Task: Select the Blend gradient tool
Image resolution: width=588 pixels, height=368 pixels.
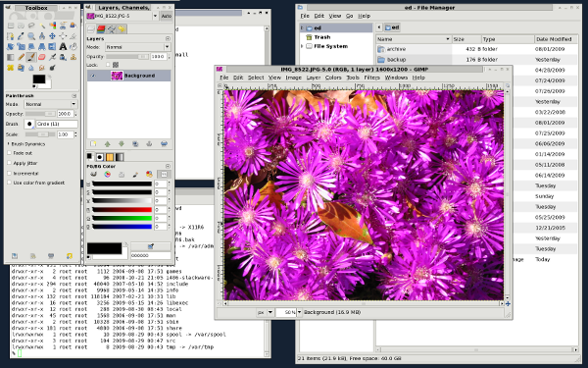Action: point(11,57)
